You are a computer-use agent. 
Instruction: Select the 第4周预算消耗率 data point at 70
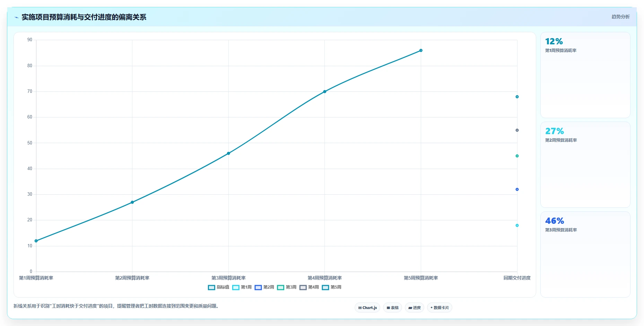(x=325, y=92)
